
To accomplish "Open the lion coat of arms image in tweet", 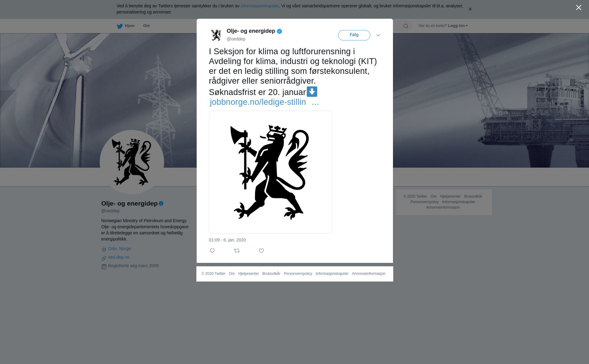I will [271, 172].
